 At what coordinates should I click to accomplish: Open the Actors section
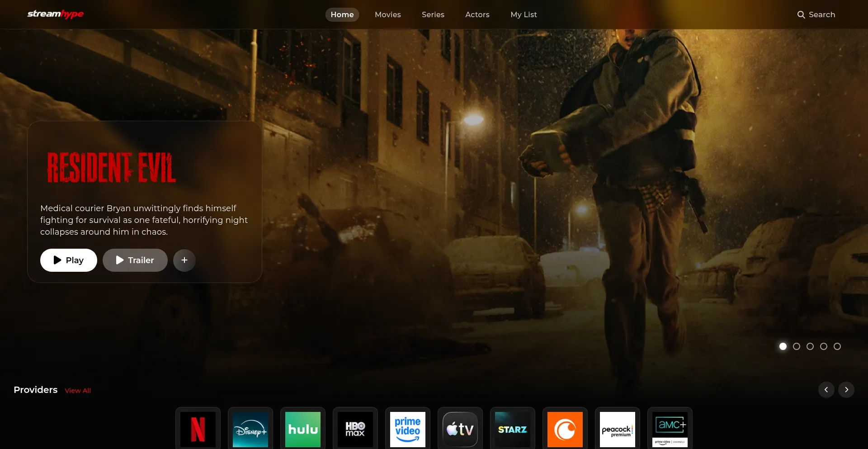pos(477,14)
